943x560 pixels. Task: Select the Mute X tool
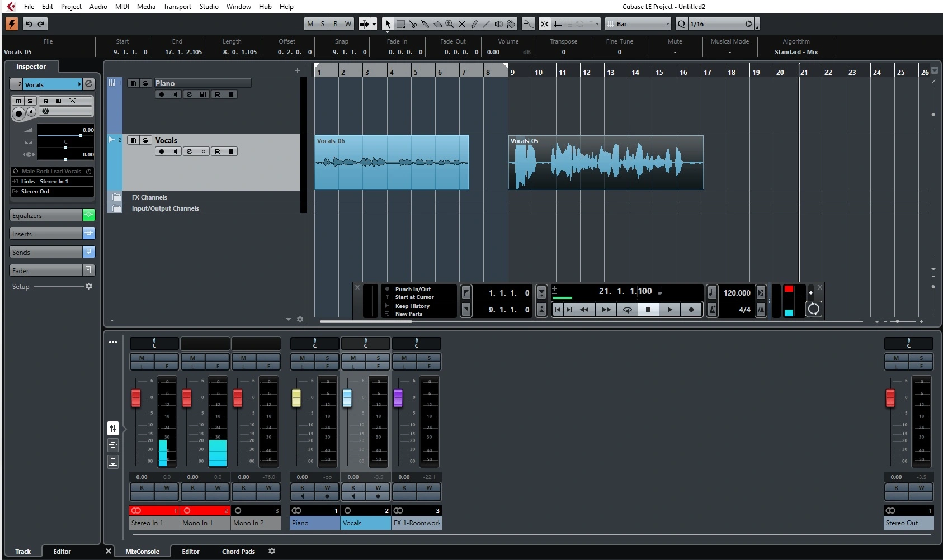(462, 24)
